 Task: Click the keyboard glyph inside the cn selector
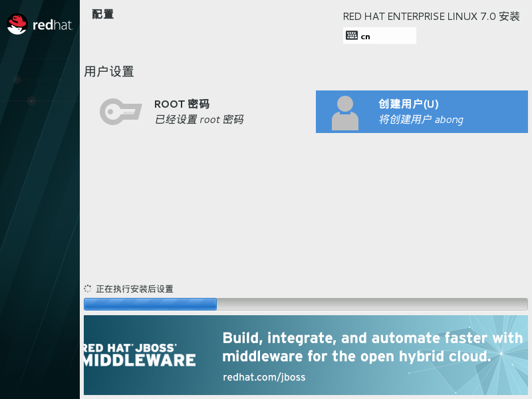coord(352,36)
